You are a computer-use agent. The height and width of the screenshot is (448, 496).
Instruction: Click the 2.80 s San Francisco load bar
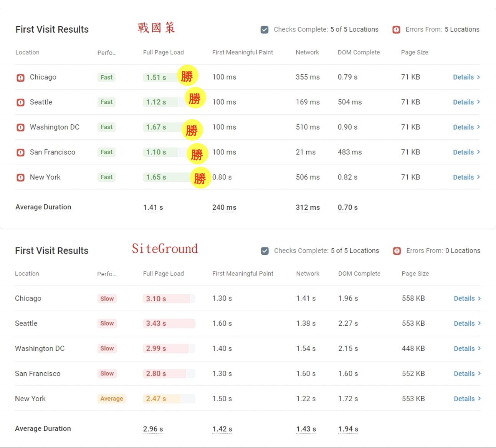coord(169,373)
